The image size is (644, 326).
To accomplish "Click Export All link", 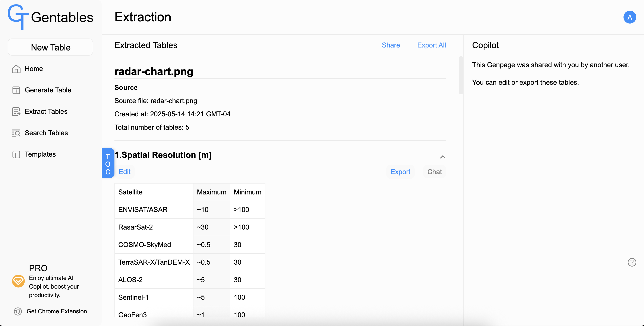I will (x=431, y=45).
